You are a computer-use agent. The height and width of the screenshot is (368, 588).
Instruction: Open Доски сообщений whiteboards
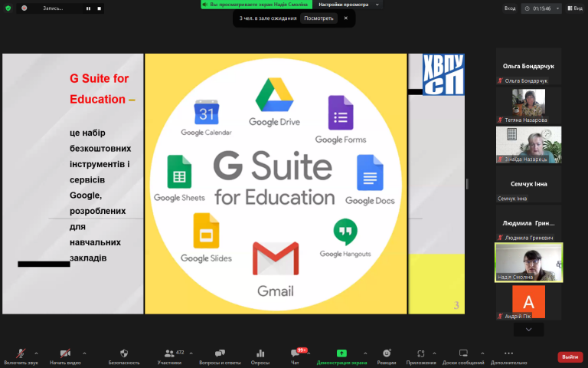(463, 356)
